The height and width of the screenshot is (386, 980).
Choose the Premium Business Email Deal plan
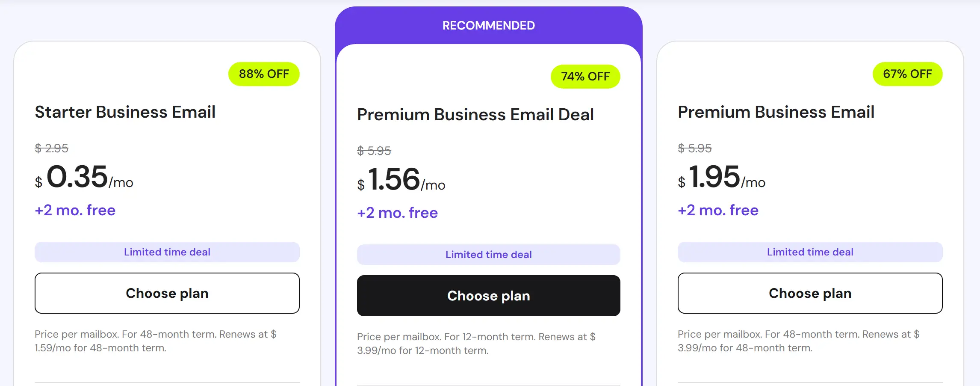488,296
